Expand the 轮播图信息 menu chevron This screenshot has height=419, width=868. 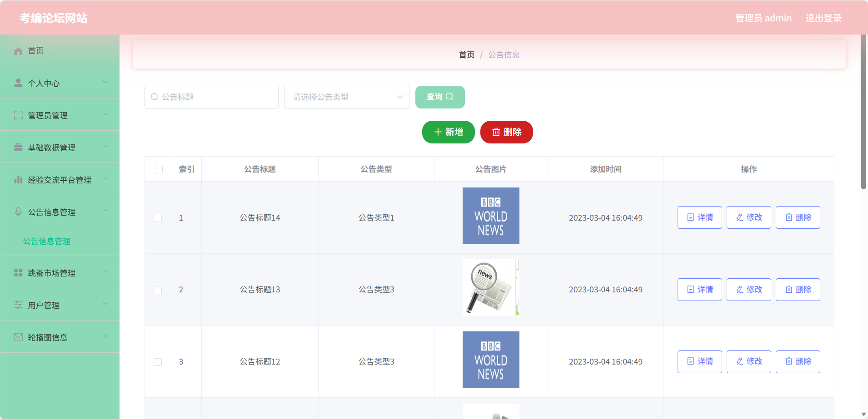(x=105, y=336)
